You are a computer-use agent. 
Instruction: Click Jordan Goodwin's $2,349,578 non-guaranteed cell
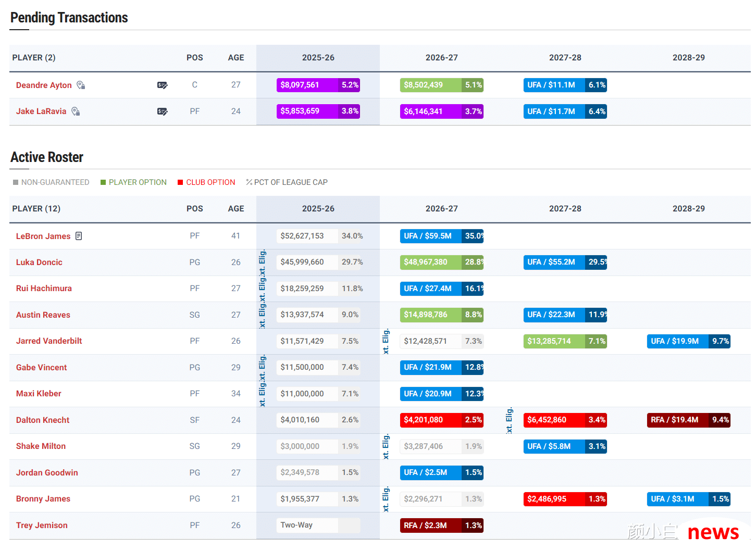point(318,472)
